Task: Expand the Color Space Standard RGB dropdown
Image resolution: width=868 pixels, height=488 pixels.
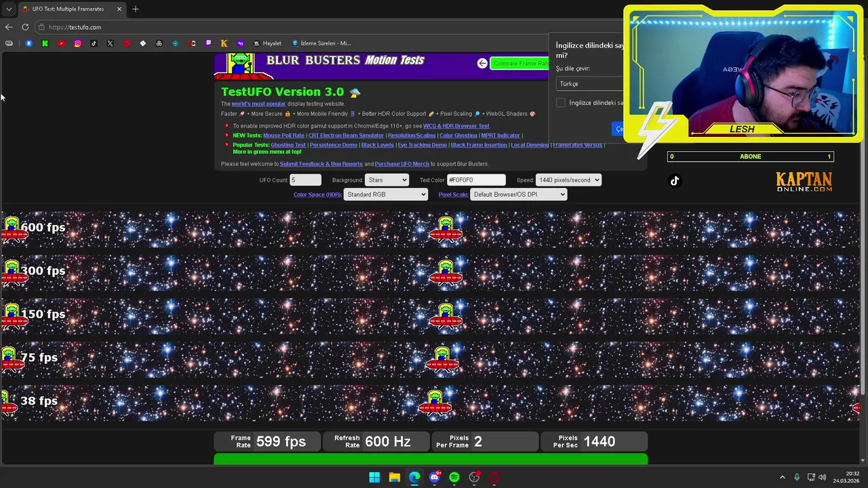Action: click(386, 195)
